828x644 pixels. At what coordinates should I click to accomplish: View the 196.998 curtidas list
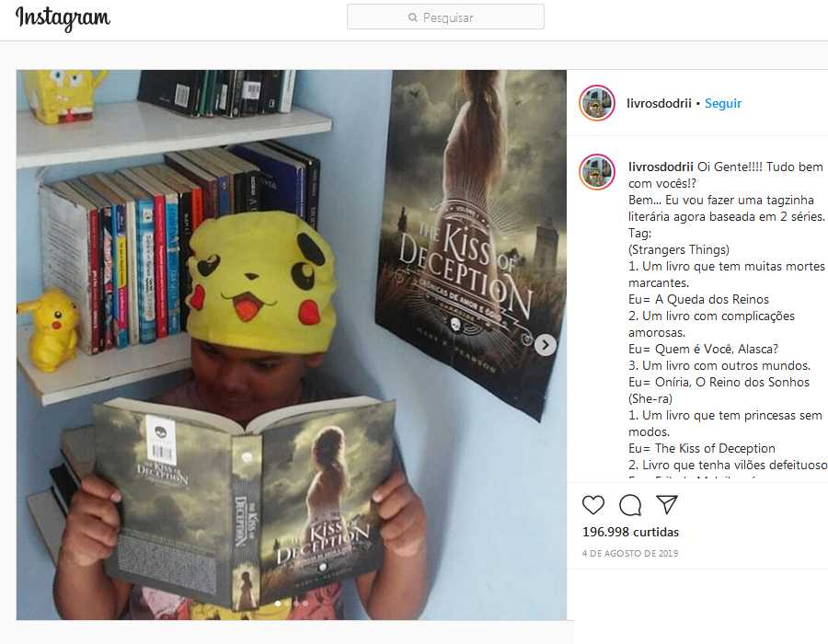click(630, 532)
